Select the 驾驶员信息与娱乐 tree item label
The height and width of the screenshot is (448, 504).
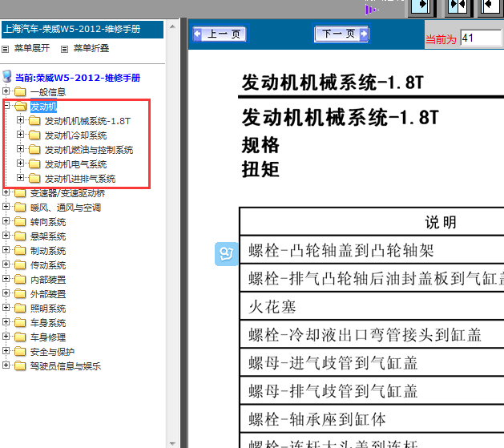[x=66, y=366]
